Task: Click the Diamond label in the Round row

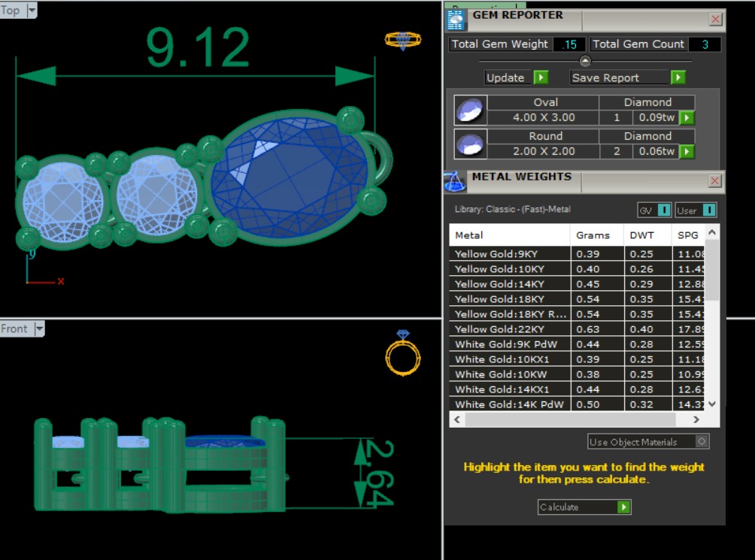Action: [x=647, y=136]
